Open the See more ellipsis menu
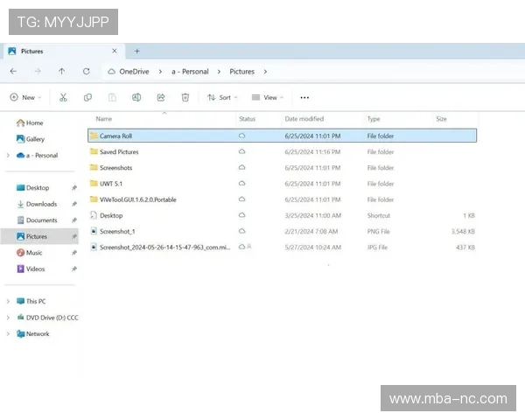 304,97
